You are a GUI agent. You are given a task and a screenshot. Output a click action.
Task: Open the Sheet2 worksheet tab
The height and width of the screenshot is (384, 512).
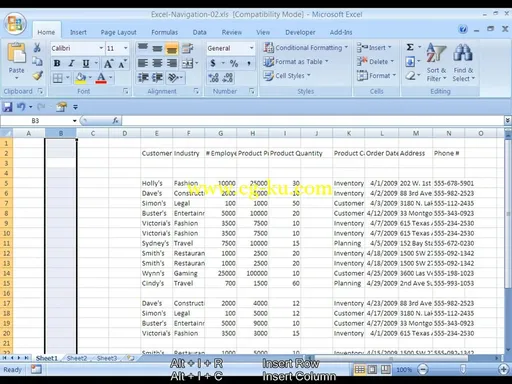click(77, 358)
